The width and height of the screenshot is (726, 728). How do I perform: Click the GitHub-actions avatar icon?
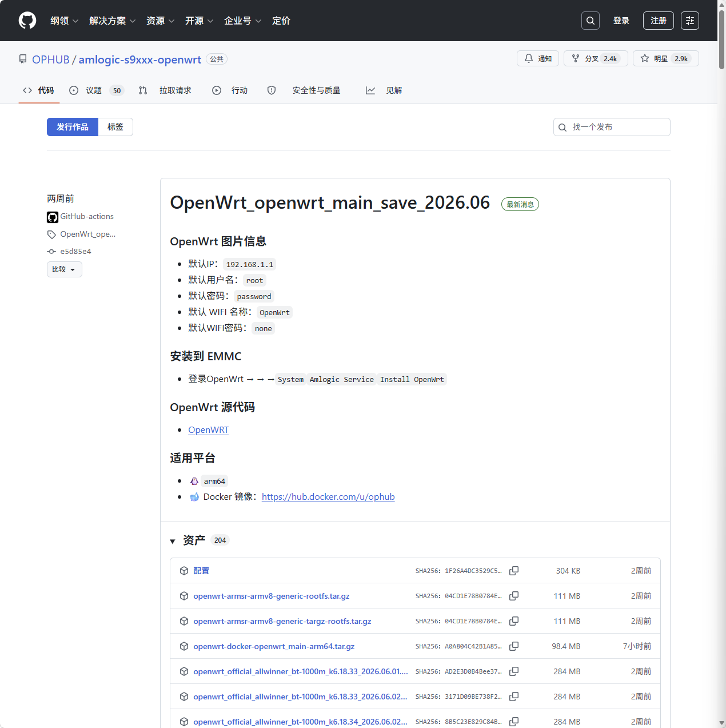pyautogui.click(x=53, y=217)
